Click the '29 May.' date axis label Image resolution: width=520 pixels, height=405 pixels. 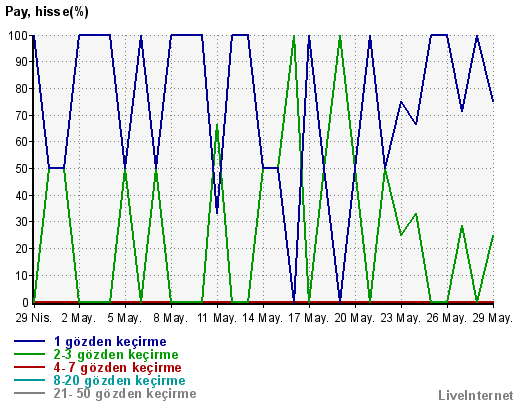tap(493, 318)
